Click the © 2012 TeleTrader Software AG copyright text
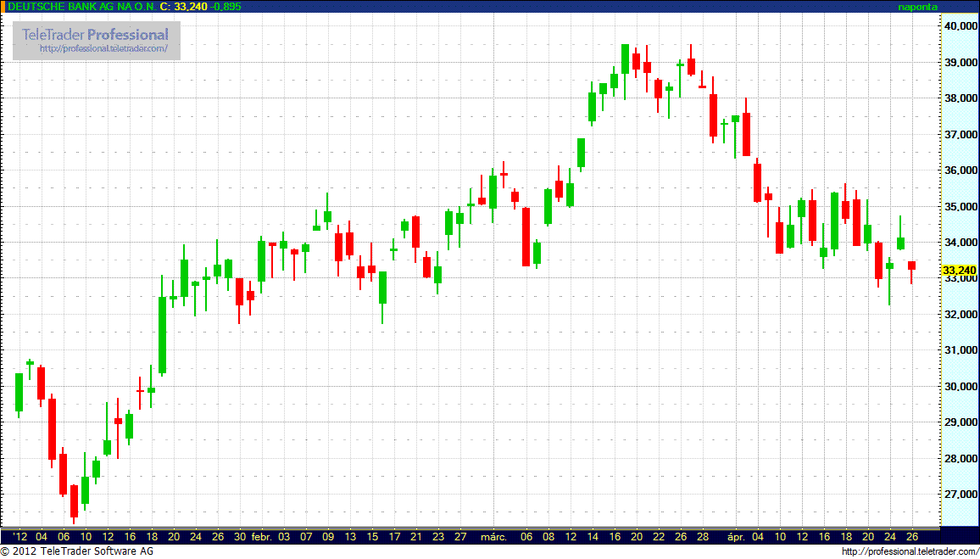The width and height of the screenshot is (980, 559). [x=77, y=551]
